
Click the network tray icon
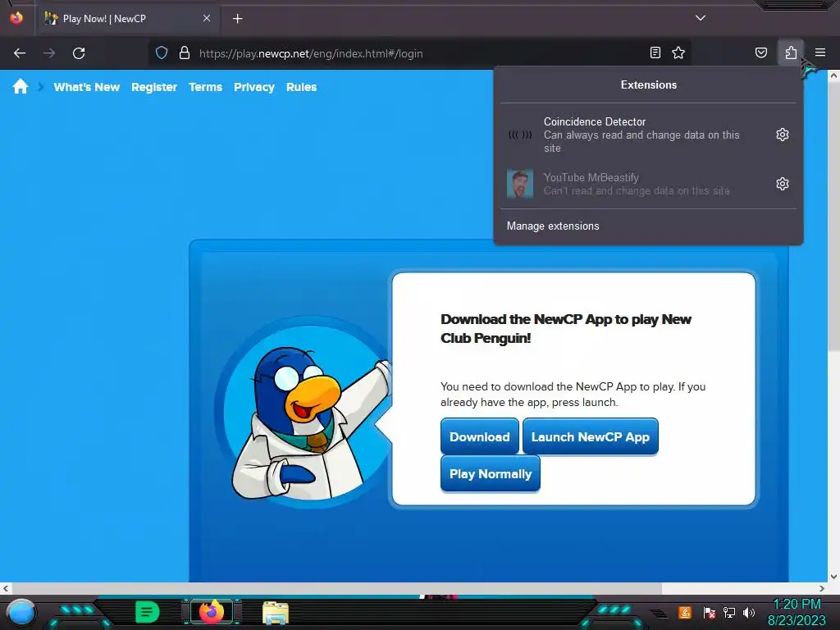coord(729,612)
